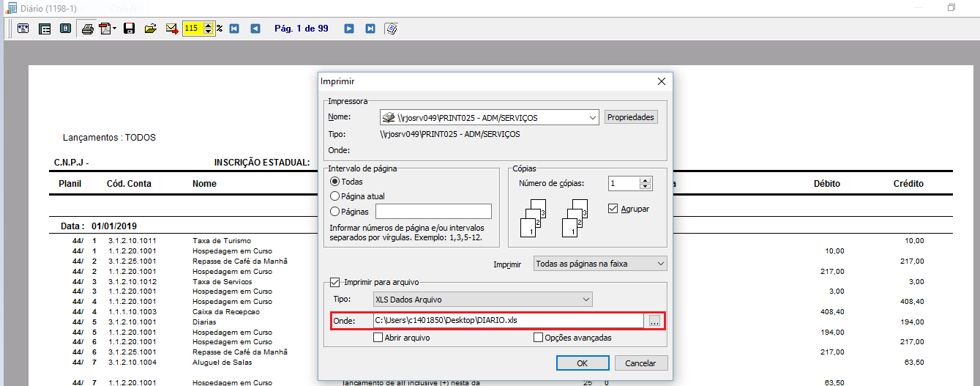Screen dimensions: 980x386
Task: Click the page layout view toolbar icon
Action: point(45,29)
